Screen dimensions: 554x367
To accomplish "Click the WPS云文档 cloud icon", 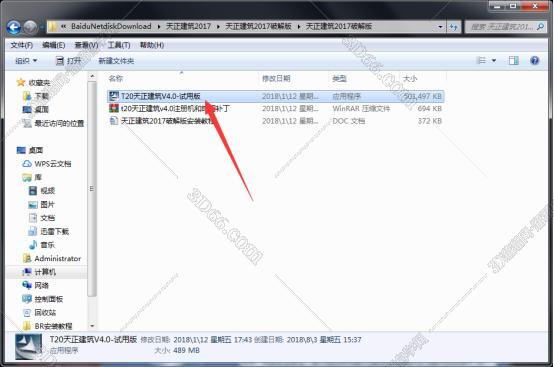I will (x=27, y=164).
